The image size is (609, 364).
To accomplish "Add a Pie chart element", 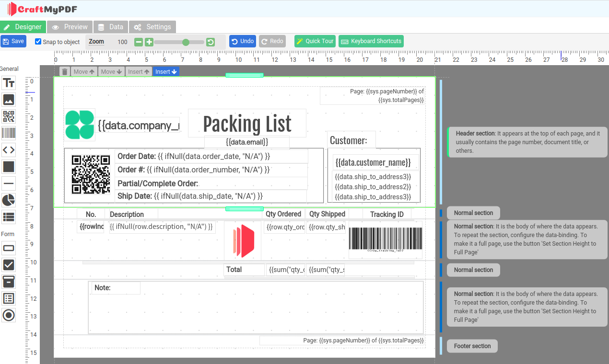I will (8, 200).
